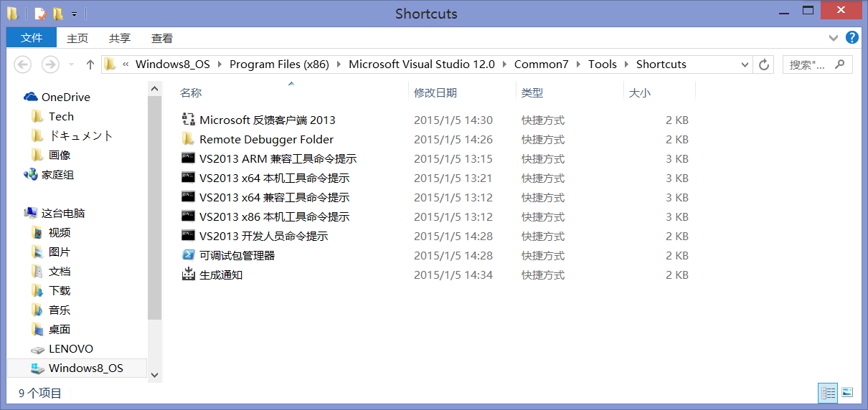Screen dimensions: 868x410
Task: Open the 文件 file menu
Action: pyautogui.click(x=32, y=38)
